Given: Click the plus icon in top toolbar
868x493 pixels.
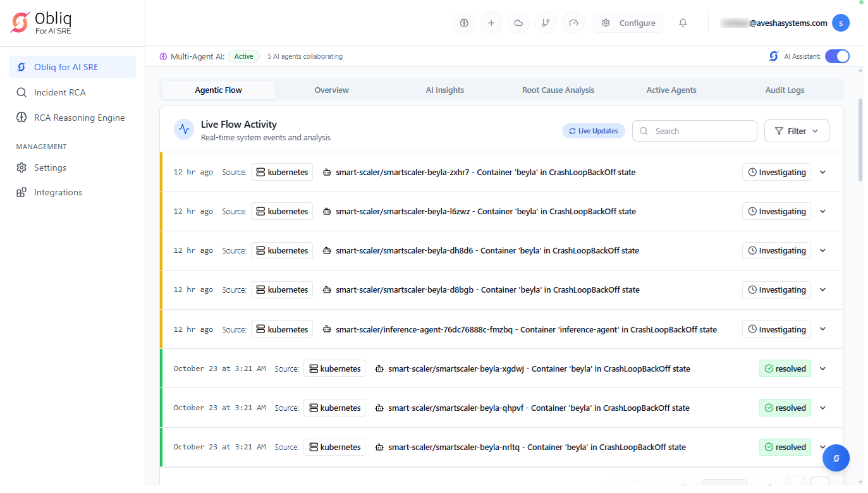Looking at the screenshot, I should [x=491, y=23].
